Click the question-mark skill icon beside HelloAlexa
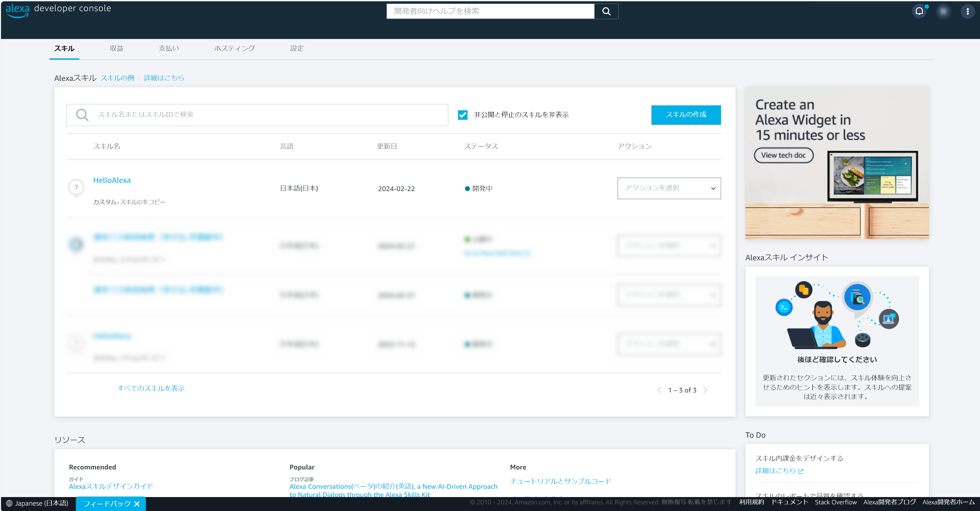Screen dimensions: 980x511 (x=76, y=187)
